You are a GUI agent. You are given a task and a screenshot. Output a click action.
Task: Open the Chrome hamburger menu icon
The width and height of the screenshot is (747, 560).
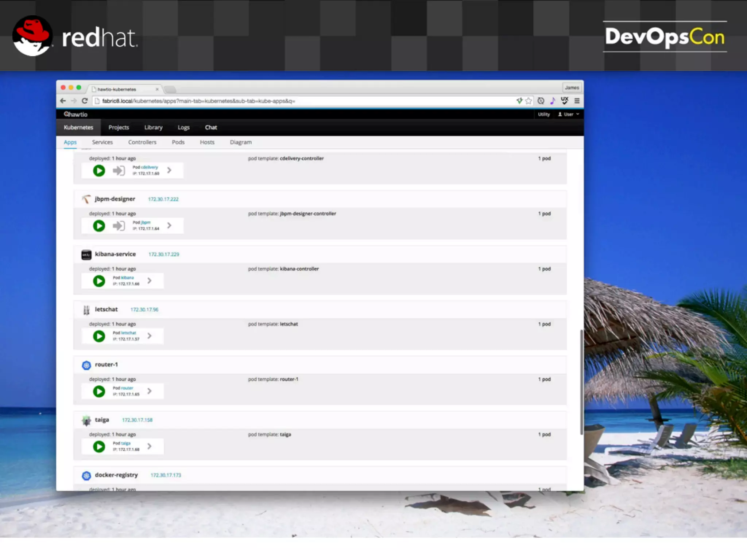(x=577, y=101)
